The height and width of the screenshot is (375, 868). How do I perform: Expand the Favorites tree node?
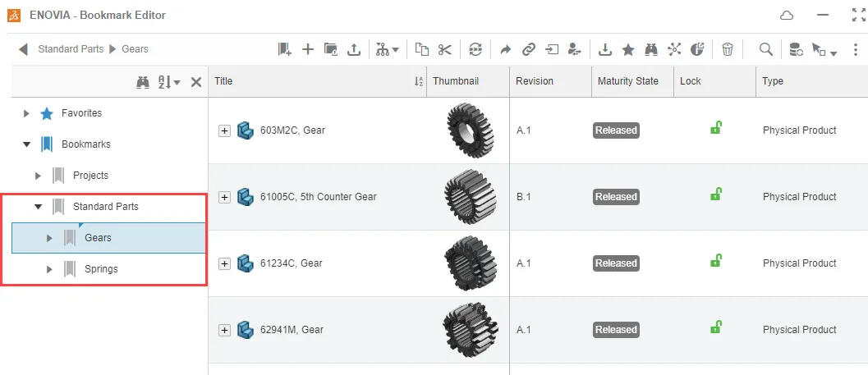pyautogui.click(x=26, y=113)
